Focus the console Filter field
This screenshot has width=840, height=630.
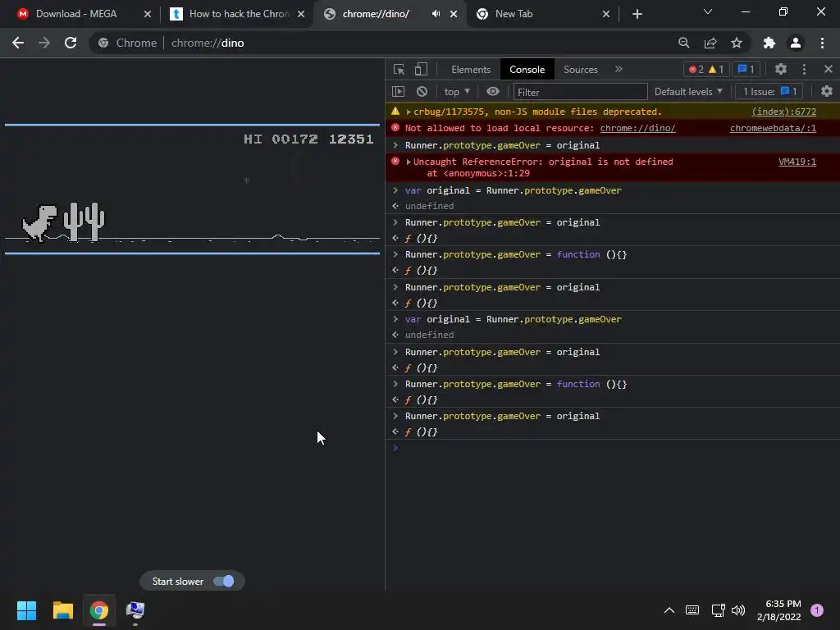[x=580, y=92]
